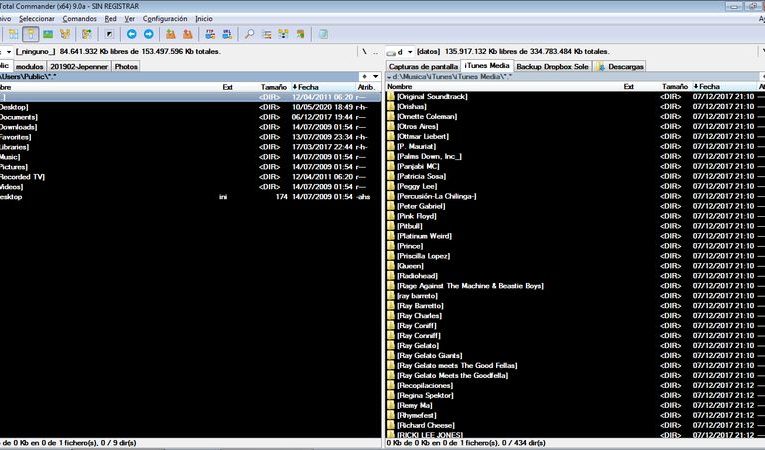Image resolution: width=765 pixels, height=450 pixels.
Task: Sort right panel by Fecha column
Action: pos(707,86)
